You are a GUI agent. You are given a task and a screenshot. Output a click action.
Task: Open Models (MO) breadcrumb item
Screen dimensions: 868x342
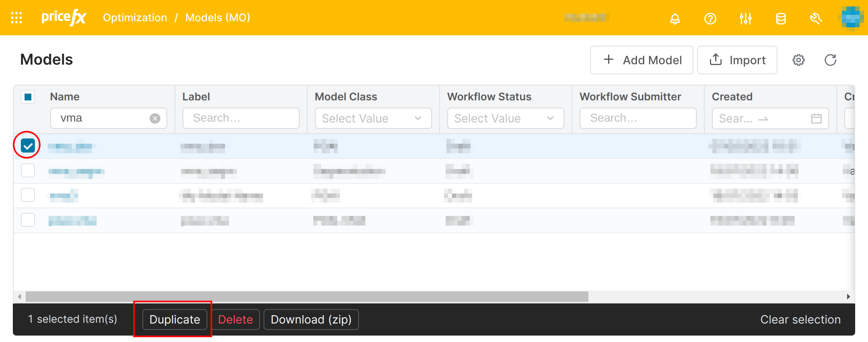[217, 18]
